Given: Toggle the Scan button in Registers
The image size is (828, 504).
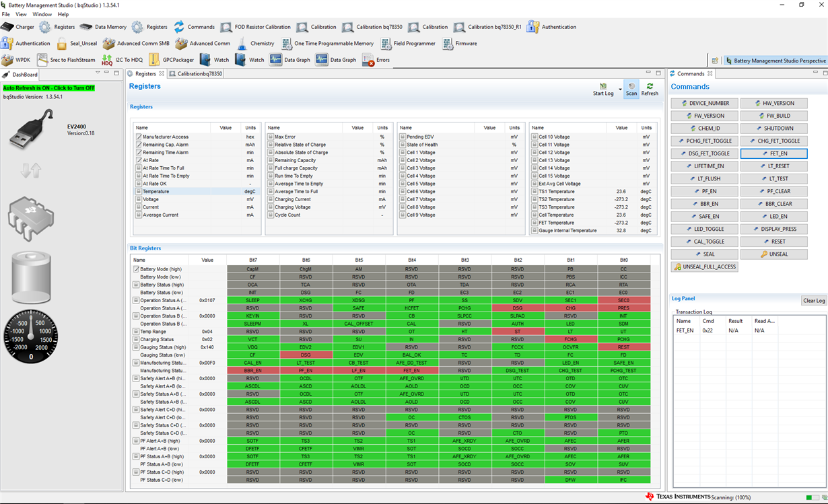Looking at the screenshot, I should (x=631, y=89).
